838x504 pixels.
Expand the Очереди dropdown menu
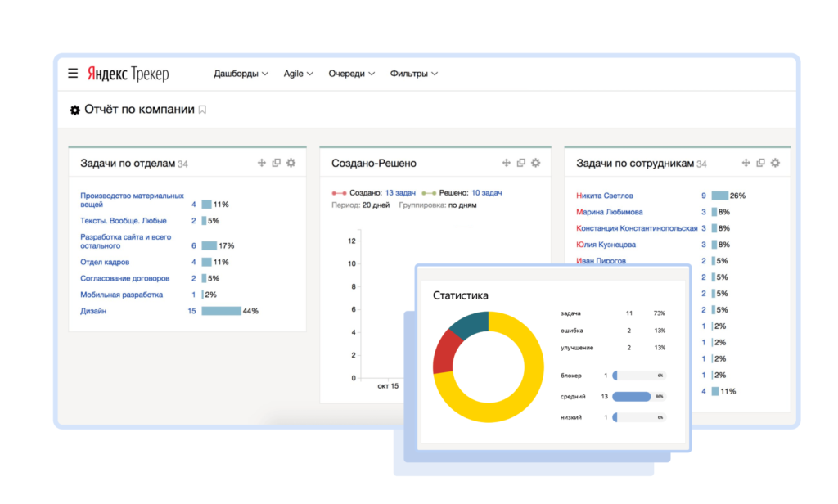click(352, 74)
